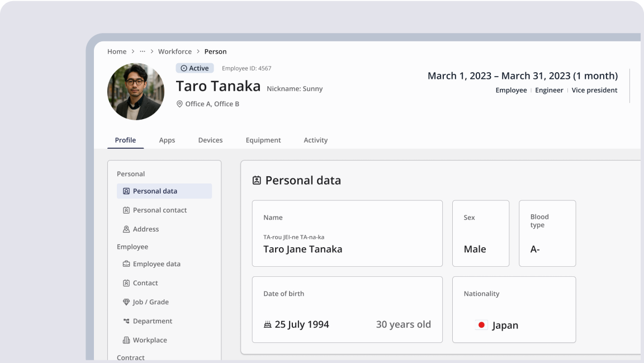Open the Devices tab
The width and height of the screenshot is (644, 363).
click(x=210, y=140)
